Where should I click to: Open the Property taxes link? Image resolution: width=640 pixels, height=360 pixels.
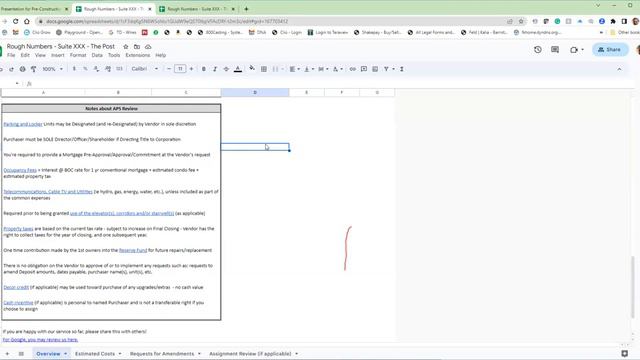[18, 229]
